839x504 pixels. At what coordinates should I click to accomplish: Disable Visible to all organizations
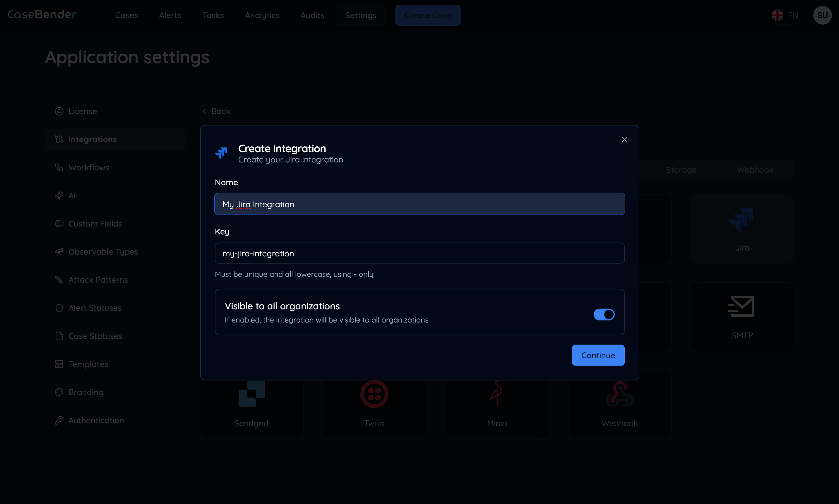[604, 314]
